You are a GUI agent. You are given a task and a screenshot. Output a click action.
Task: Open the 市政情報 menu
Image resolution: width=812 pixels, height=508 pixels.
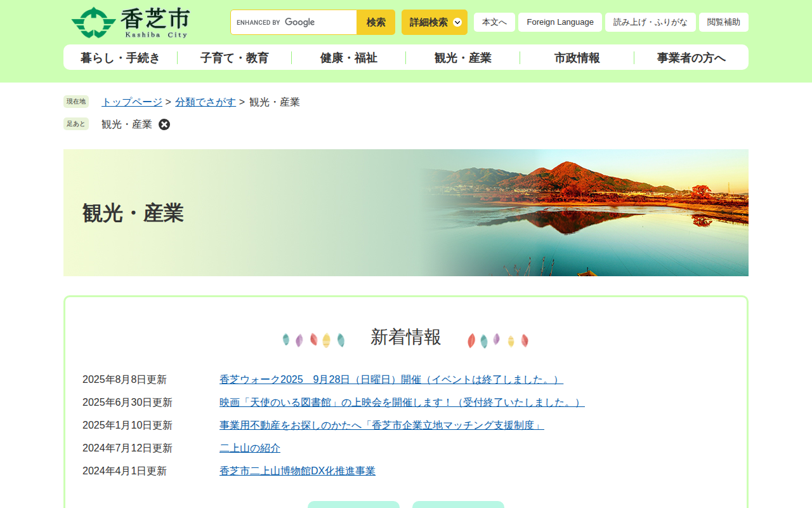(577, 58)
